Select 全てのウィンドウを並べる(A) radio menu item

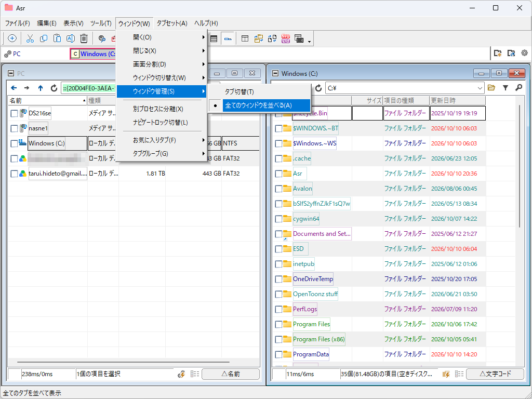[259, 105]
